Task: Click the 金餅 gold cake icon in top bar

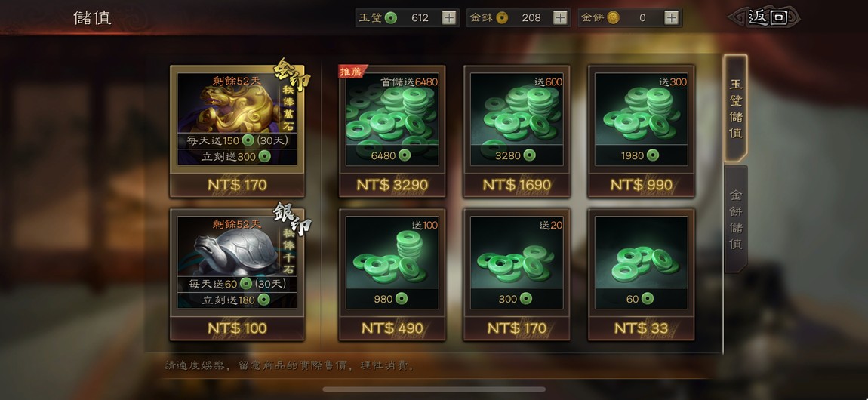Action: [614, 17]
